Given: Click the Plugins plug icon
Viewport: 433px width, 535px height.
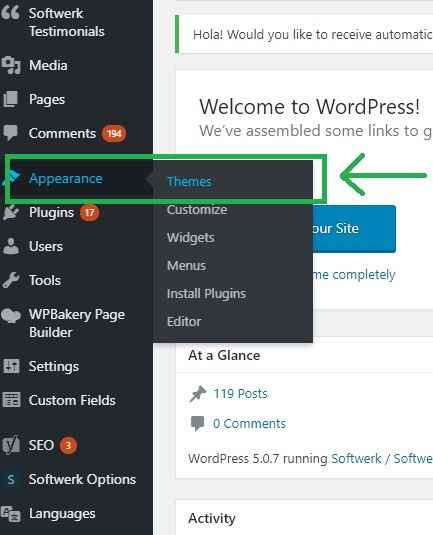Looking at the screenshot, I should click(x=11, y=212).
